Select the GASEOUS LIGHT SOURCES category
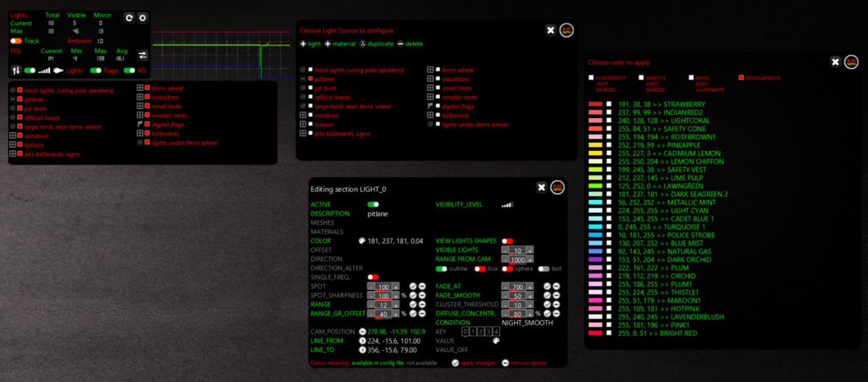868x382 pixels. click(x=641, y=78)
